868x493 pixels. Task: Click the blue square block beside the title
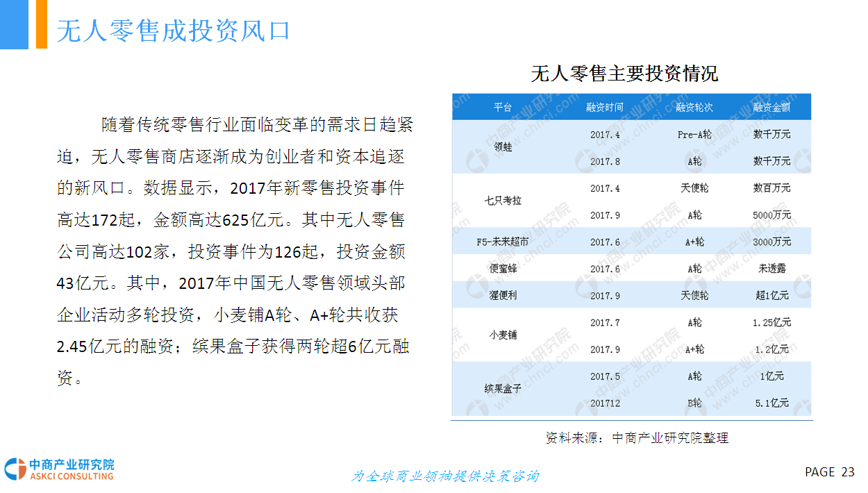(14, 24)
